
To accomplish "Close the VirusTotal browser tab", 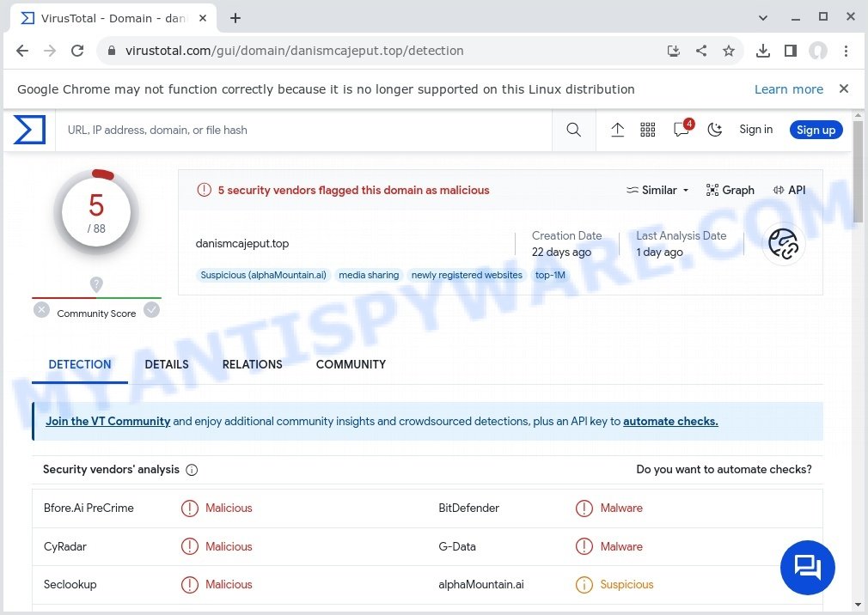I will pyautogui.click(x=203, y=18).
